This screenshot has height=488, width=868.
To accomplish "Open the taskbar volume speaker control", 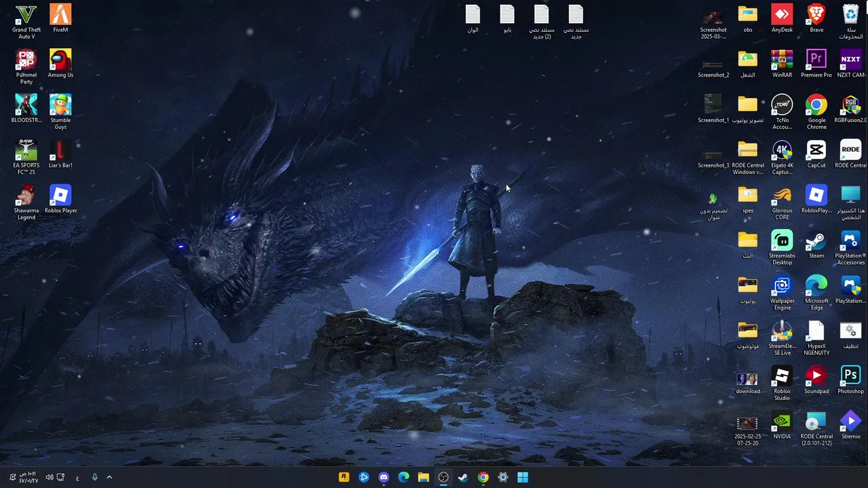I will tap(49, 477).
